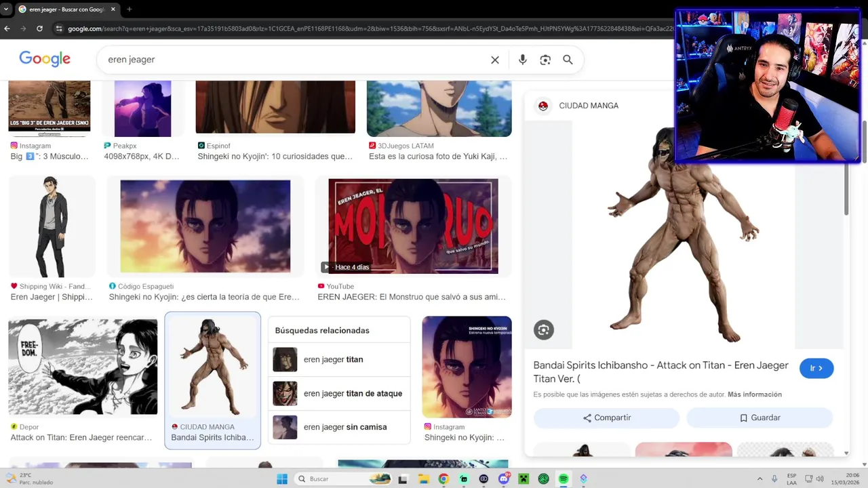The height and width of the screenshot is (488, 868).
Task: Select related search eren jaeger titan de ataque
Action: click(339, 393)
